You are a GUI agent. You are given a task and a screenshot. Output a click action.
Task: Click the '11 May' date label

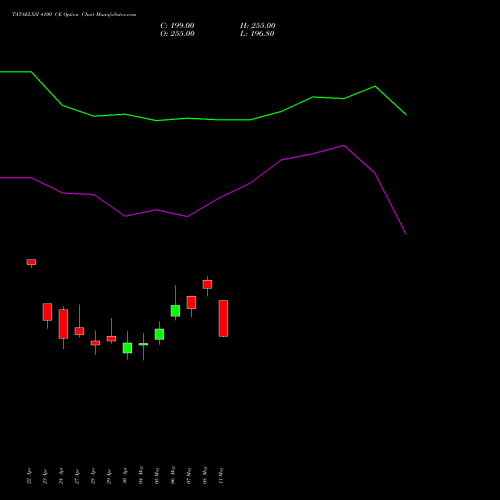(221, 475)
